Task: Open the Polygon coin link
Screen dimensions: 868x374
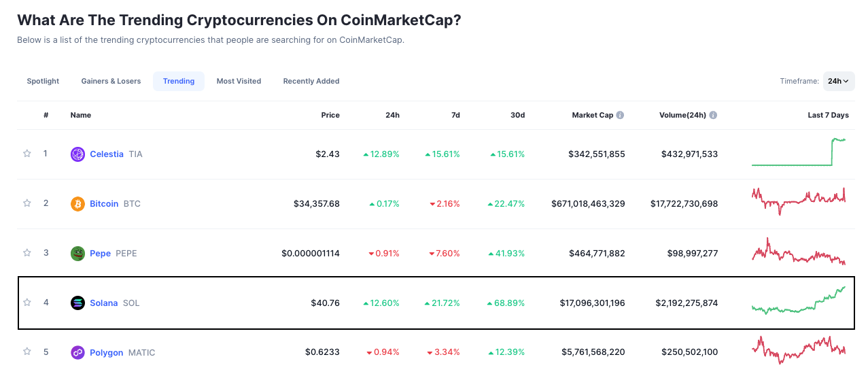Action: (x=107, y=353)
